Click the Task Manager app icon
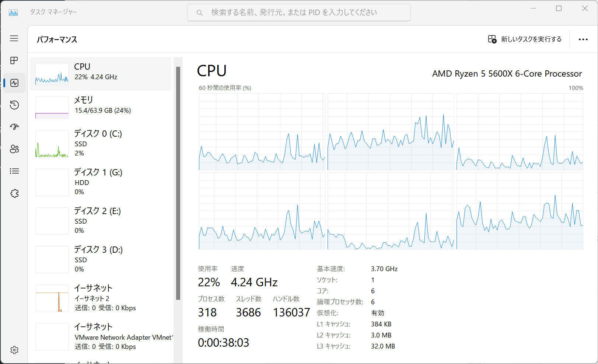The image size is (598, 364). coord(13,12)
